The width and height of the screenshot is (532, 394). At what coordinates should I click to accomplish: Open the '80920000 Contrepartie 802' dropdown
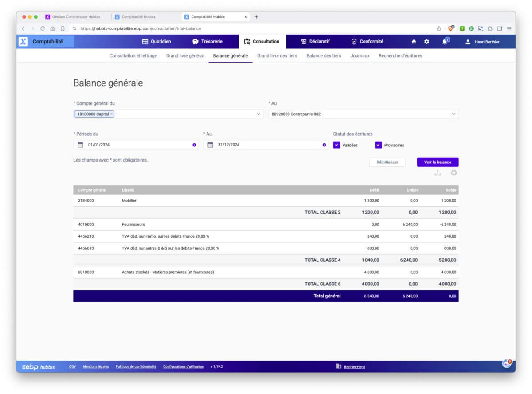[x=453, y=114]
